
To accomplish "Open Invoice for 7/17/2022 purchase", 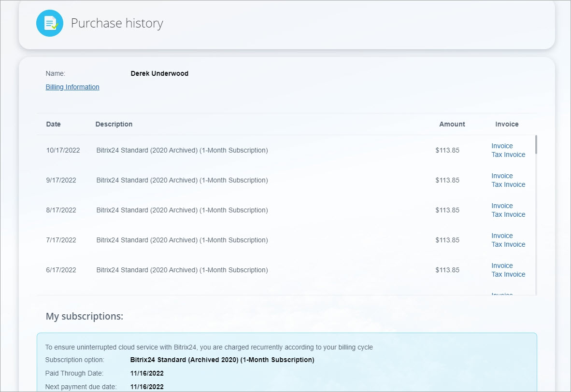I will [502, 236].
